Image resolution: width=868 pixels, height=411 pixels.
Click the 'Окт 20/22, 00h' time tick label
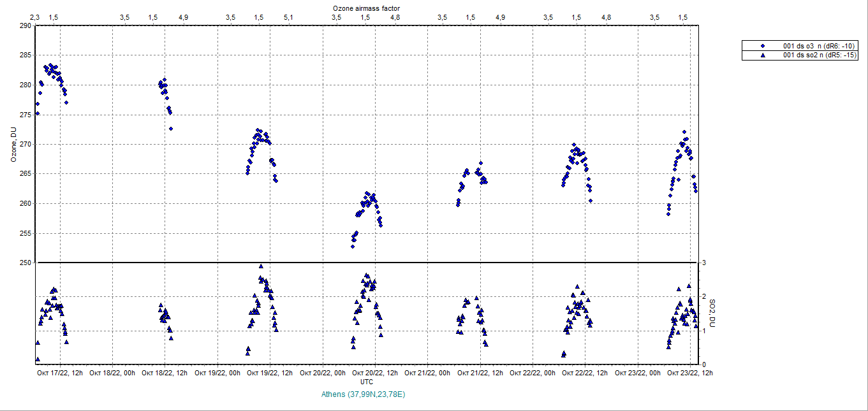click(x=323, y=373)
